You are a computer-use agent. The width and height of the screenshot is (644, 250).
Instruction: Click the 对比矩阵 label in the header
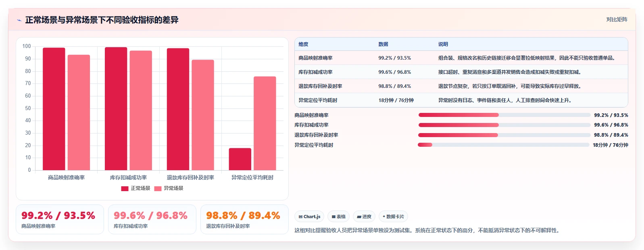pos(617,19)
